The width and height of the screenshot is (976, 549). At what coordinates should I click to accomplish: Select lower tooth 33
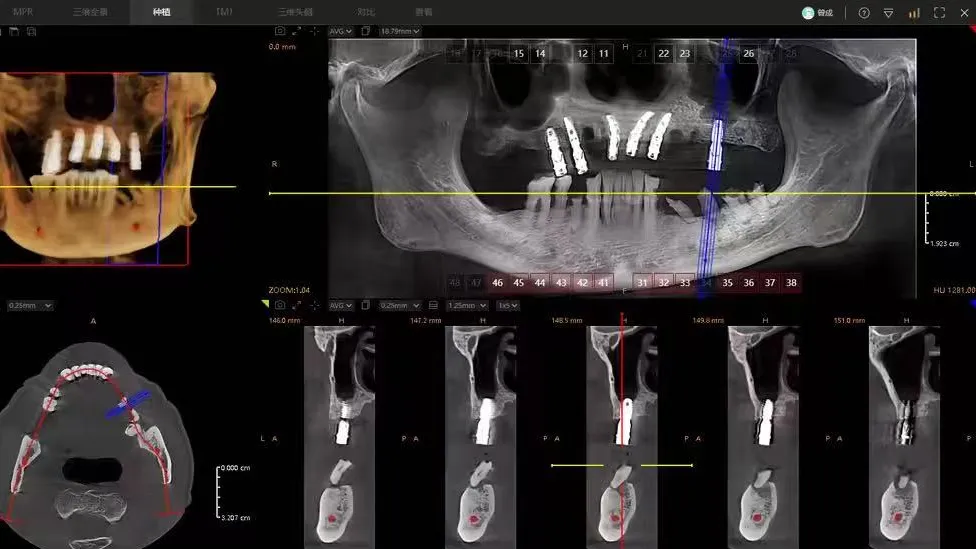click(685, 283)
